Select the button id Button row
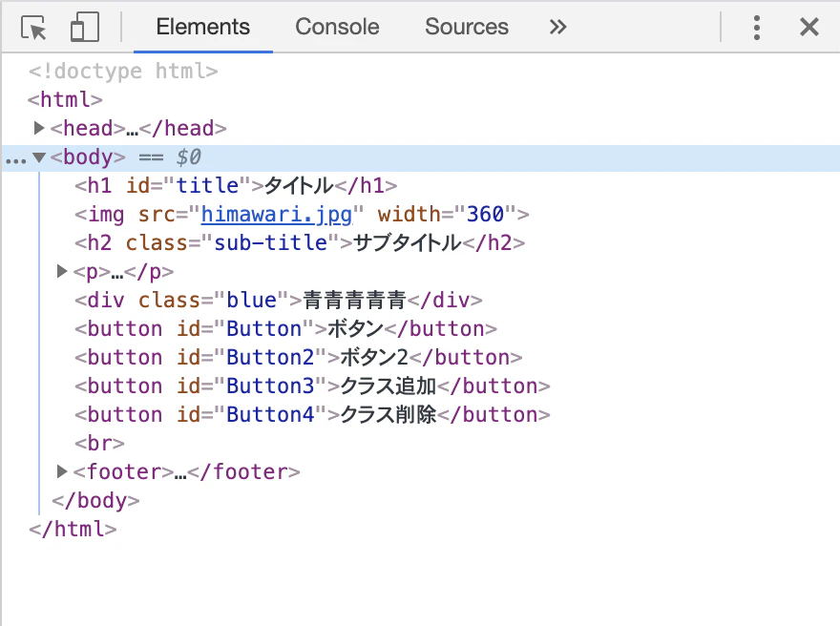This screenshot has height=626, width=840. point(285,329)
